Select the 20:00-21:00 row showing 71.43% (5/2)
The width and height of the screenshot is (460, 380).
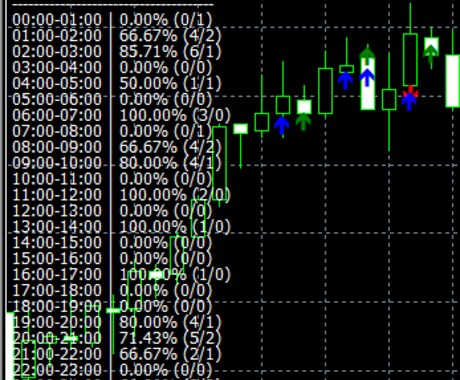pos(117,338)
